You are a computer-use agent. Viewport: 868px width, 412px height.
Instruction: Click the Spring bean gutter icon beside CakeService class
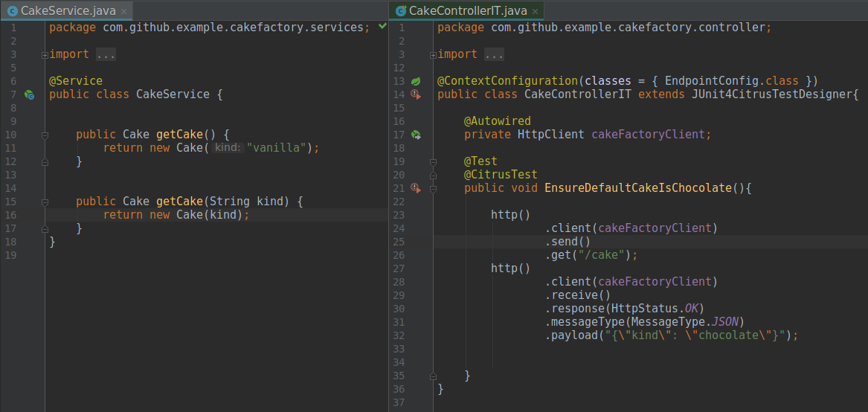coord(29,94)
